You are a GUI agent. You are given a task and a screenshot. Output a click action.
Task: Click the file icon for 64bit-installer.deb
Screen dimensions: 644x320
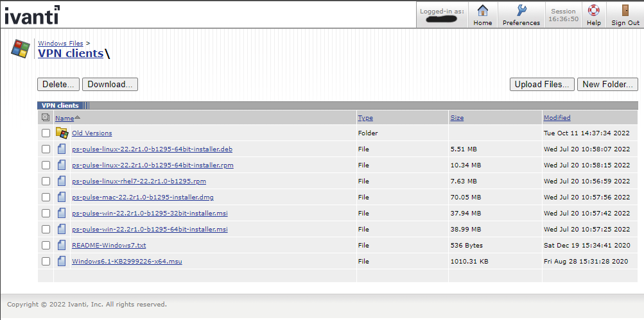point(62,149)
